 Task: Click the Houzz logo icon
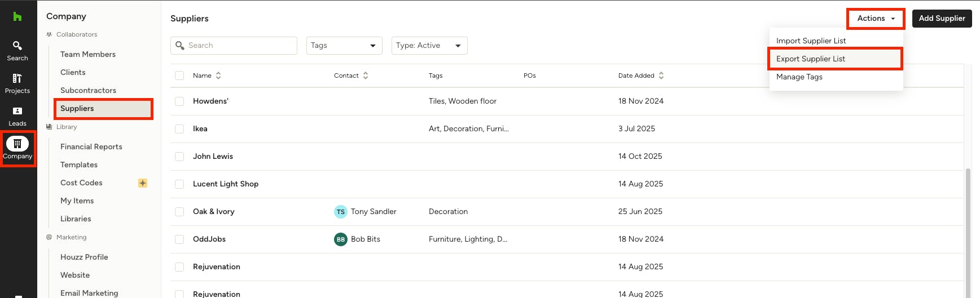pos(17,17)
